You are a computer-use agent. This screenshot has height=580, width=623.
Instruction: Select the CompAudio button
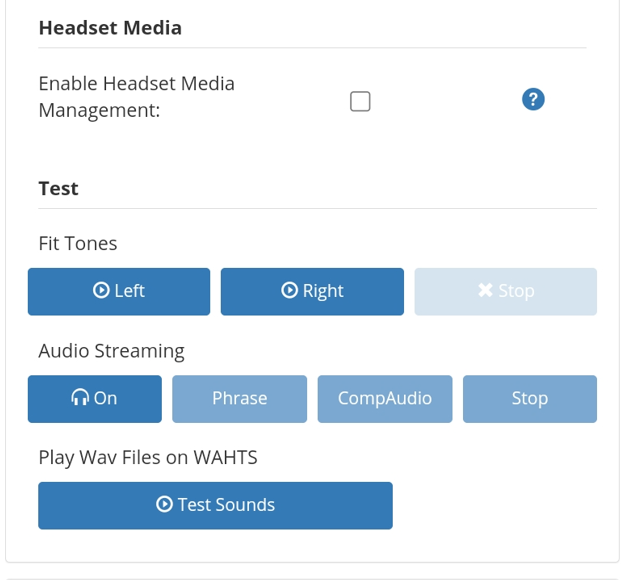click(385, 399)
